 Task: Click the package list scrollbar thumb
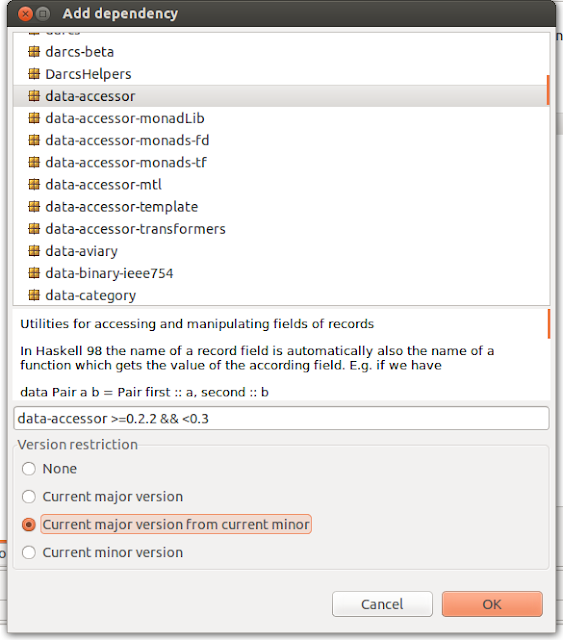pyautogui.click(x=548, y=90)
